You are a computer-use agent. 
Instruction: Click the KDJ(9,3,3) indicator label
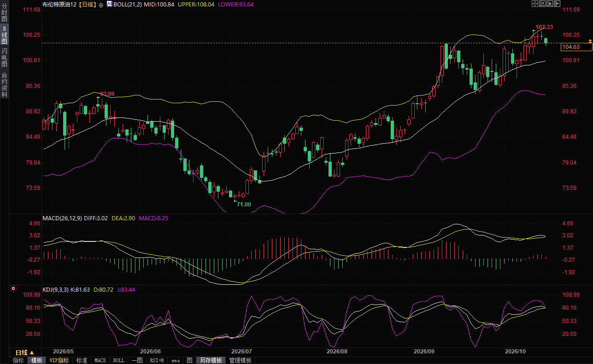[55, 289]
